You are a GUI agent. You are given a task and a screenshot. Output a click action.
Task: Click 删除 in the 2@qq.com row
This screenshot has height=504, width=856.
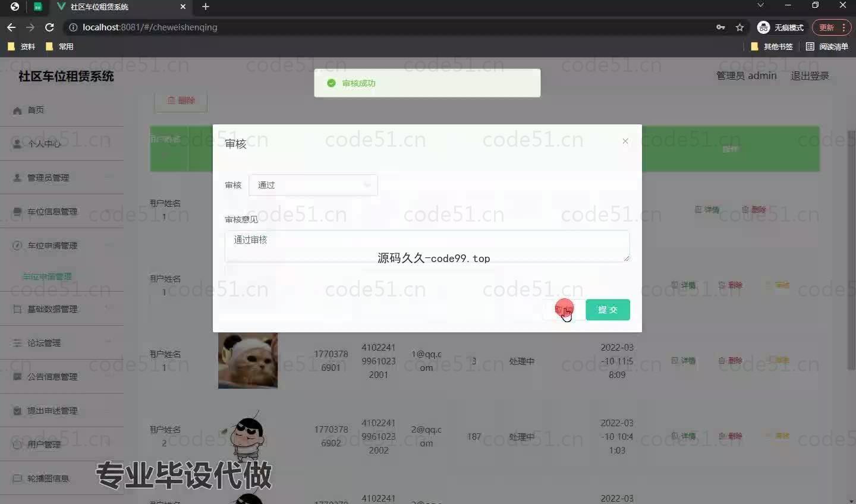point(730,436)
